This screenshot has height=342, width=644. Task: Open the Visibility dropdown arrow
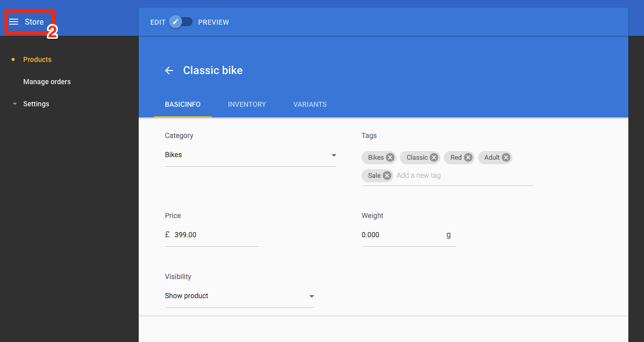(x=312, y=296)
